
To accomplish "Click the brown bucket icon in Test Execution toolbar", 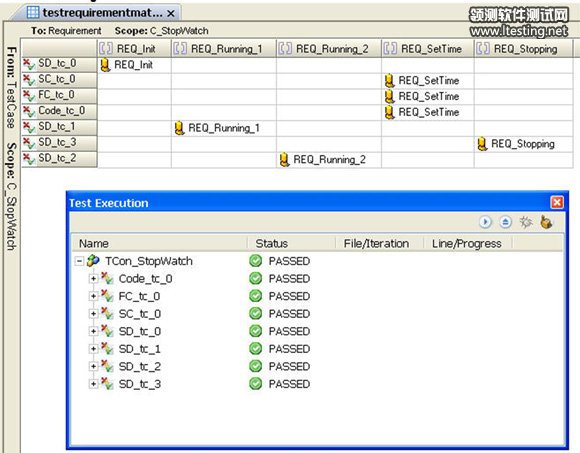I will 546,222.
